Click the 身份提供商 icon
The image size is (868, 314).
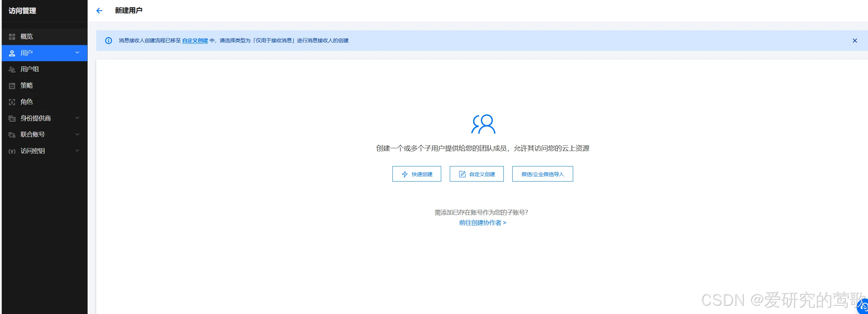click(12, 119)
